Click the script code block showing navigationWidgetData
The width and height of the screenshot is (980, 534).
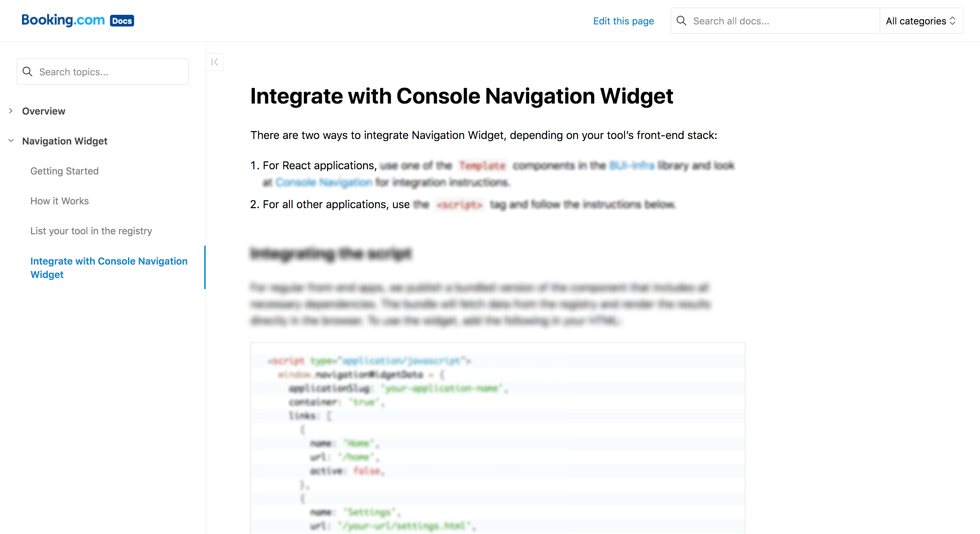[494, 438]
